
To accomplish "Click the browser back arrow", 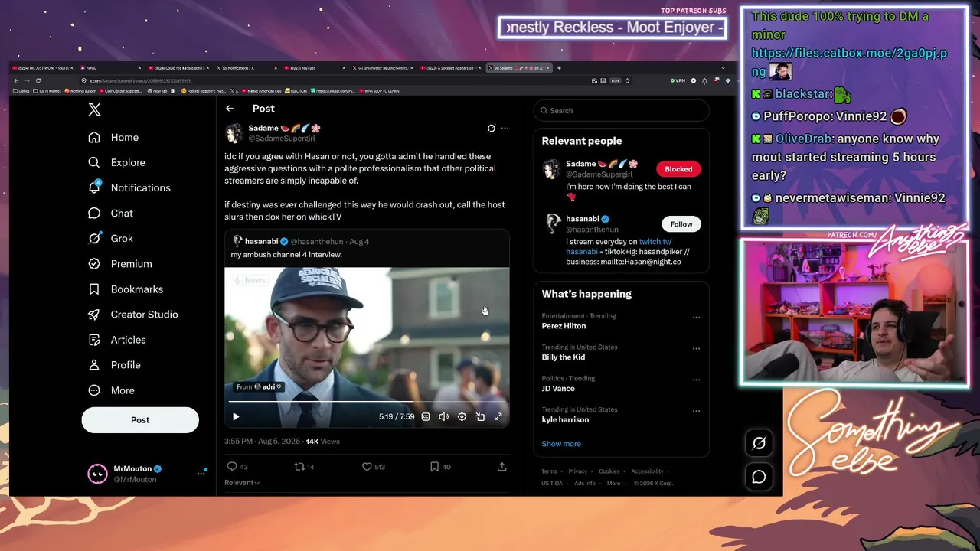I will coord(16,80).
